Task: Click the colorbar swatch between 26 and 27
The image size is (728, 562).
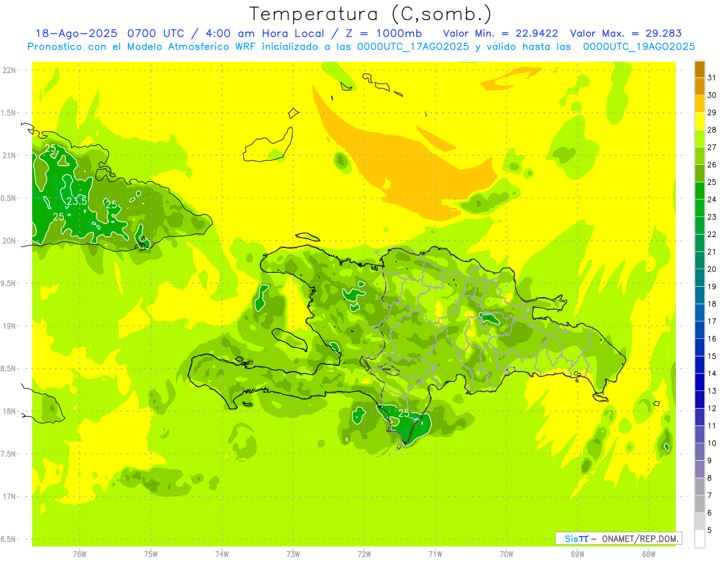Action: pos(699,156)
